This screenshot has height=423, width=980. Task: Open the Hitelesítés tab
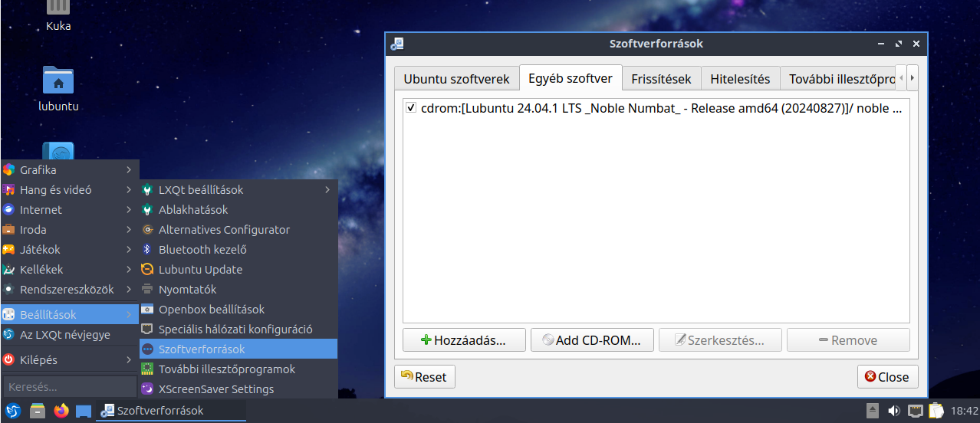[x=740, y=79]
